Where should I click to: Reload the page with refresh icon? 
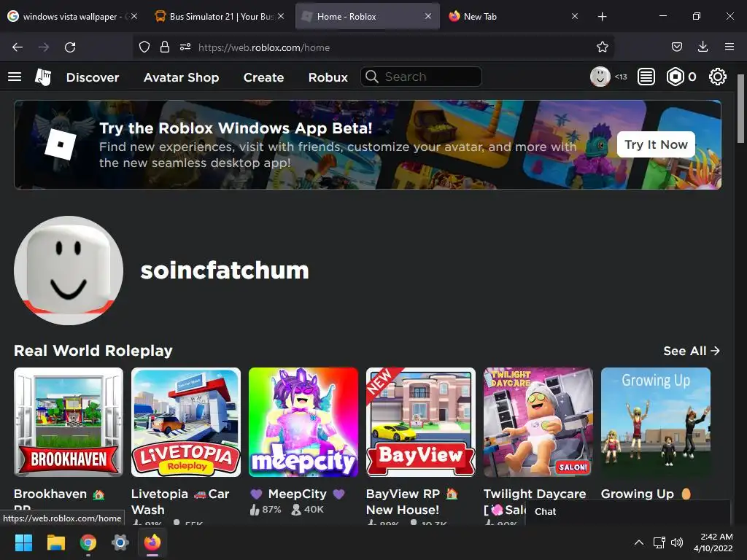coord(70,47)
